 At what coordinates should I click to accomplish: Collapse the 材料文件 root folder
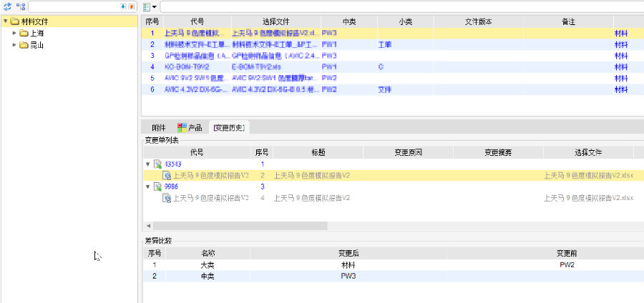click(x=6, y=21)
